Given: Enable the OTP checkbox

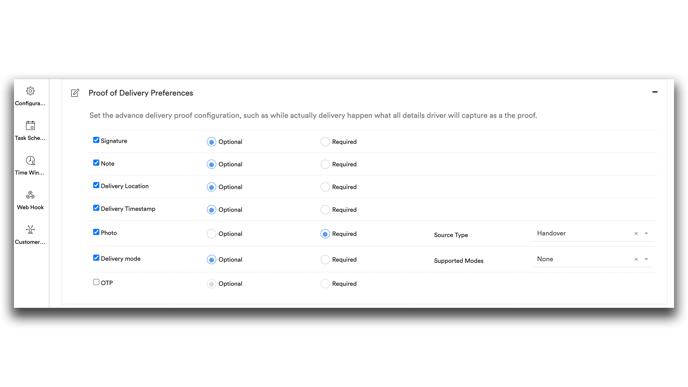Looking at the screenshot, I should pyautogui.click(x=96, y=282).
